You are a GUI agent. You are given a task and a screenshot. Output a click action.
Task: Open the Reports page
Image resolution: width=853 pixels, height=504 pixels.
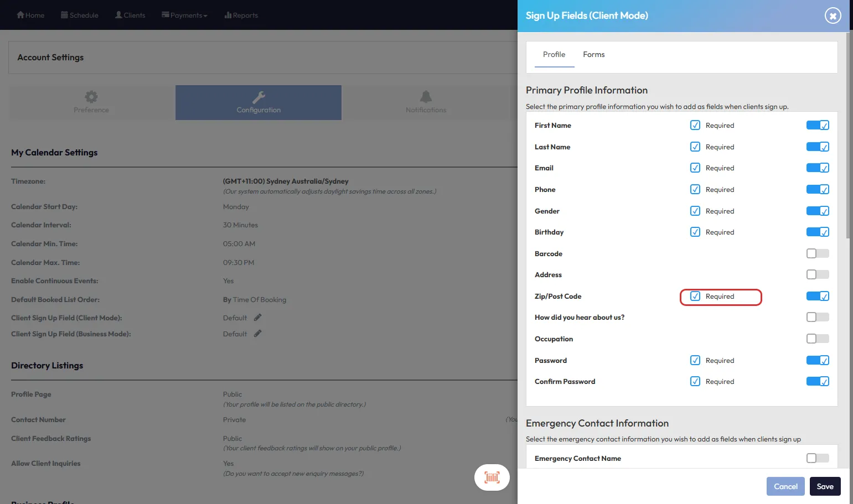[241, 15]
